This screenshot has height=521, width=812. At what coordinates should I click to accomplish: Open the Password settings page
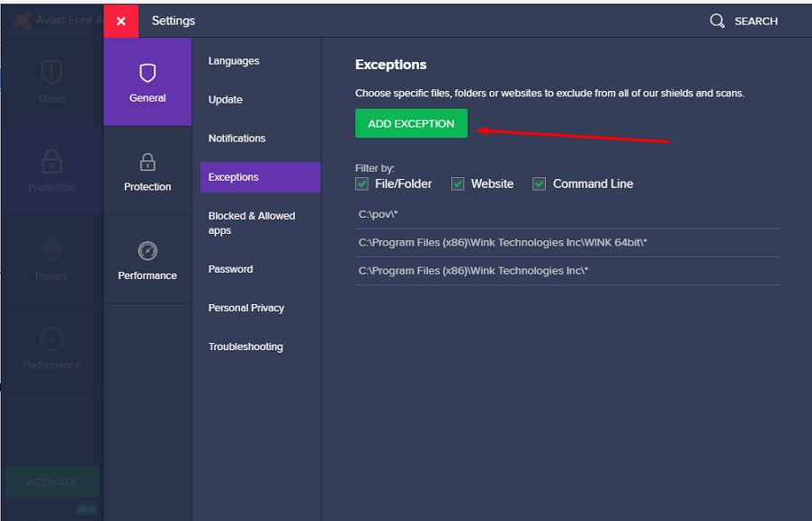click(x=231, y=269)
